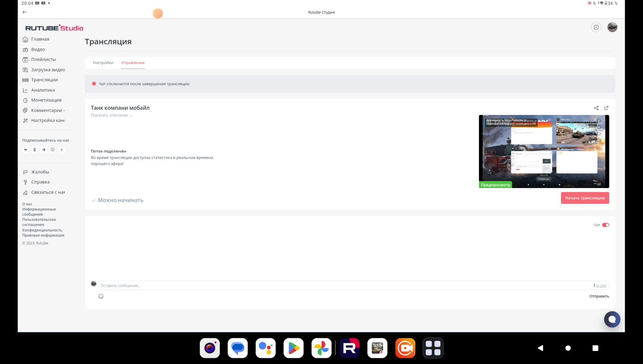This screenshot has width=643, height=364.
Task: Click the back arrow at top left
Action: pos(25,12)
